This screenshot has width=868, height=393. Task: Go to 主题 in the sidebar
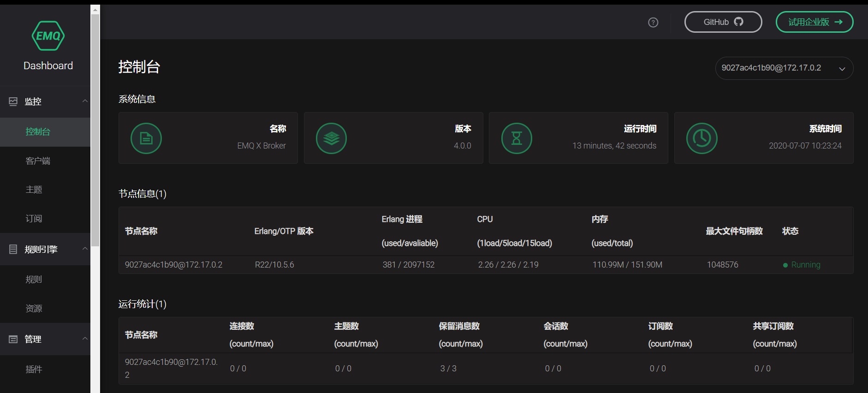[45, 190]
